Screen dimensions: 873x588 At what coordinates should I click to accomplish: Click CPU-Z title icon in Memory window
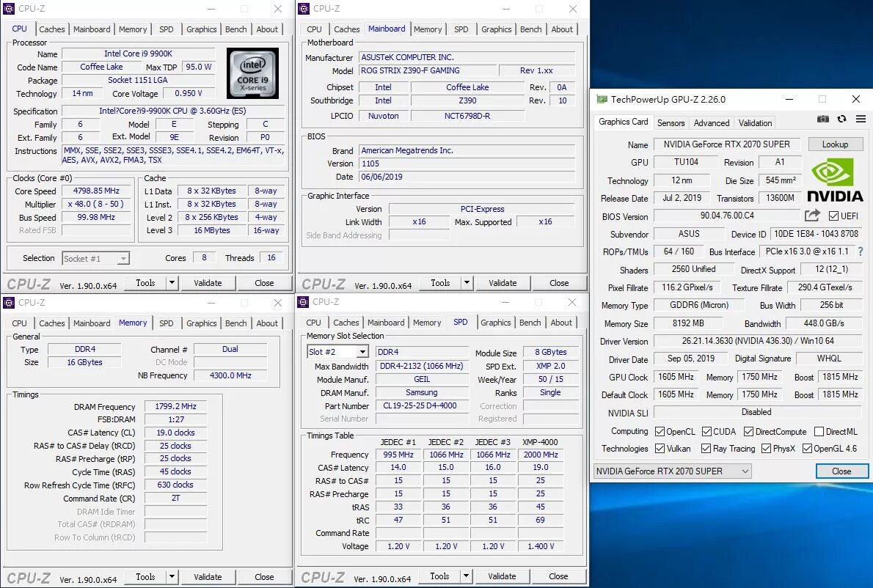click(x=8, y=302)
